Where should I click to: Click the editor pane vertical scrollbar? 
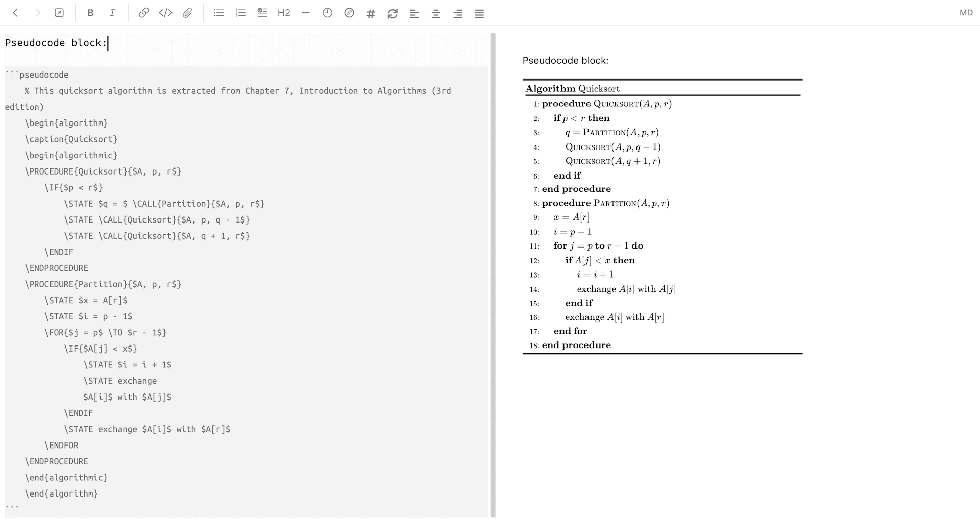[x=493, y=276]
